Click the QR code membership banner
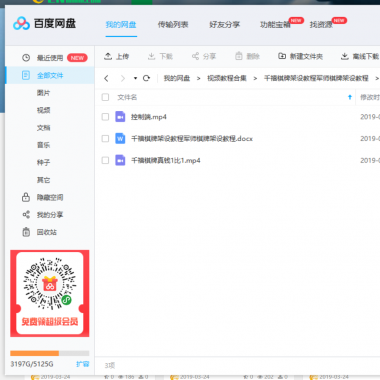Image resolution: width=380 pixels, height=380 pixels. [x=50, y=293]
